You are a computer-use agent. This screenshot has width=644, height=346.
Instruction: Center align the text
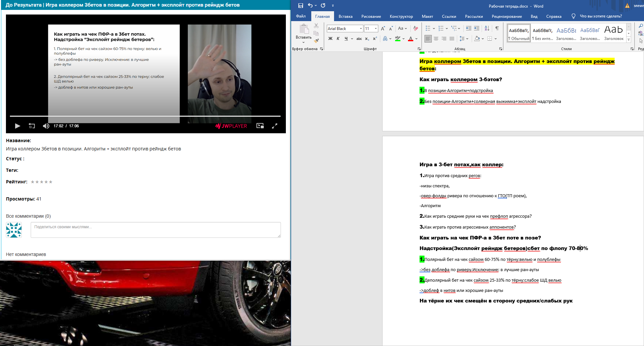pos(436,39)
